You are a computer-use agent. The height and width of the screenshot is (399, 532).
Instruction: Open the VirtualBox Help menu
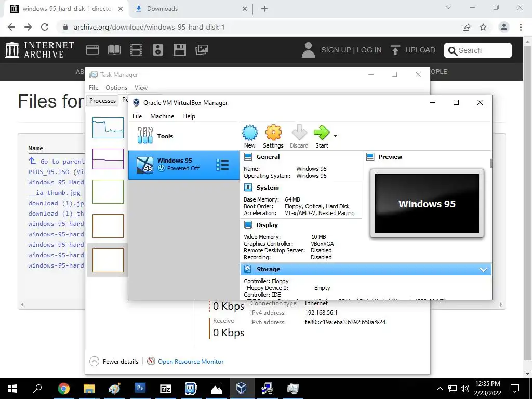point(189,116)
